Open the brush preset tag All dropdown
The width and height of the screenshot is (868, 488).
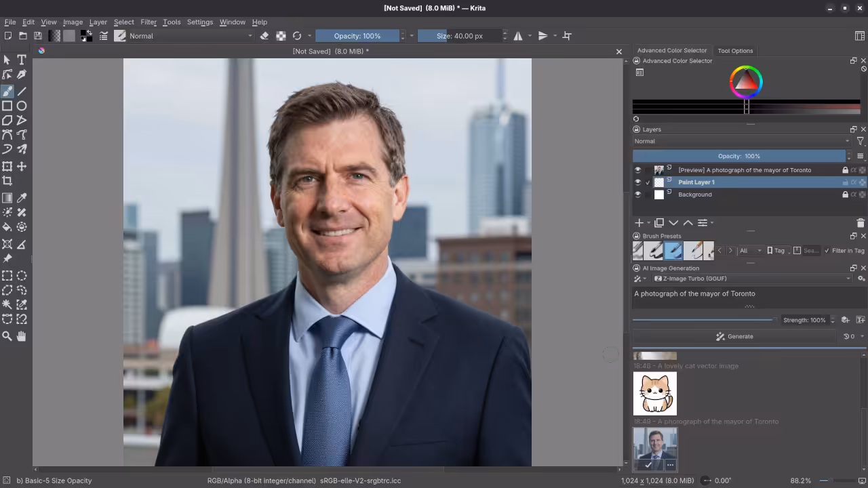click(x=751, y=251)
